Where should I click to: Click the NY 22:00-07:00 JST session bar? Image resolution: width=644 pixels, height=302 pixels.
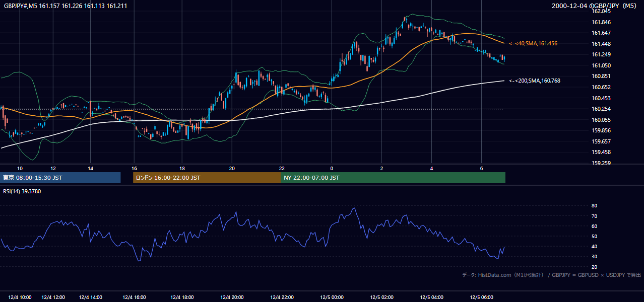393,178
